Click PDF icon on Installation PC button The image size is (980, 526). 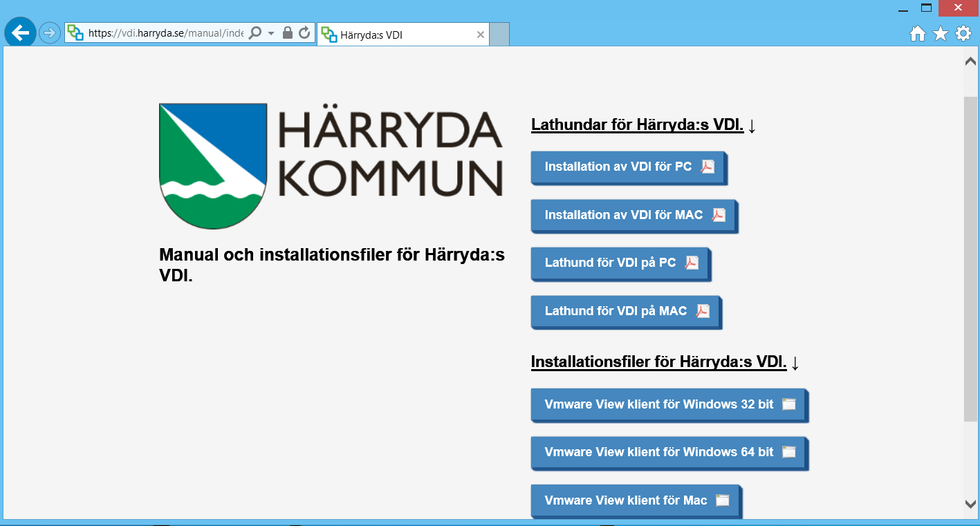708,167
